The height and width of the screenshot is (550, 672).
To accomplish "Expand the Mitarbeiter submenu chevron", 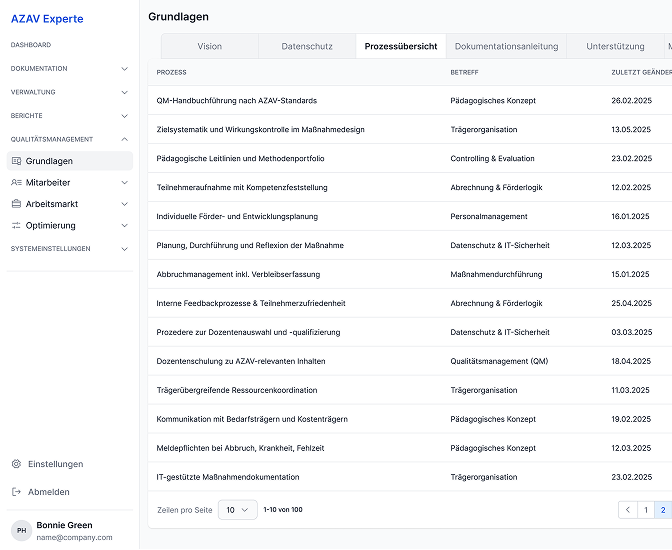I will point(125,183).
